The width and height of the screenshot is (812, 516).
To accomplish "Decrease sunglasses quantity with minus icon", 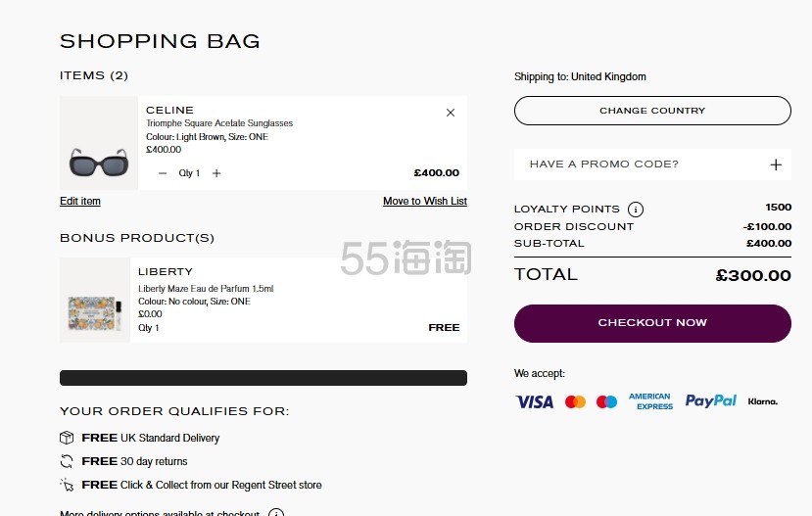I will coord(163,173).
